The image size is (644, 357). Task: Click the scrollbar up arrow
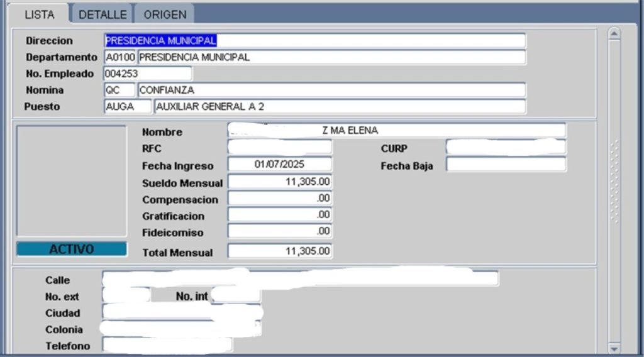[614, 33]
